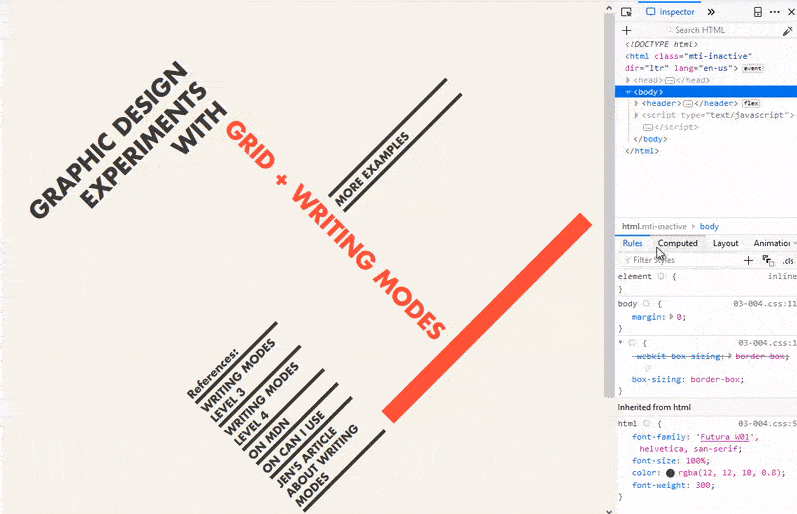
Task: Click the body breadcrumb
Action: 709,226
